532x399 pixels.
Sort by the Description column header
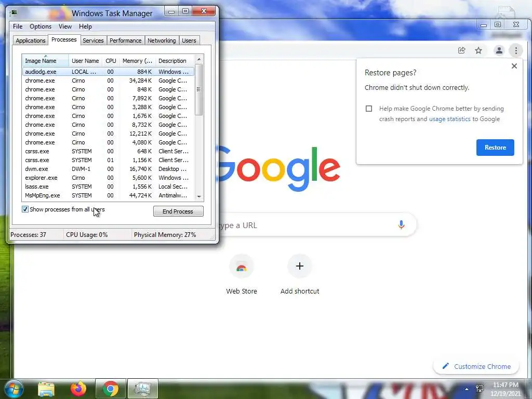(x=175, y=61)
